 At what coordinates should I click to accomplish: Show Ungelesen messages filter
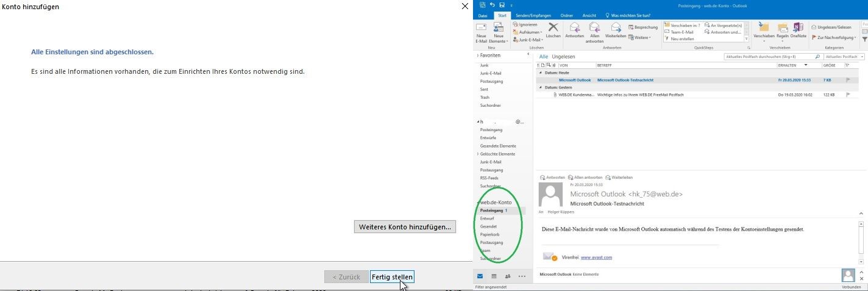pos(563,56)
